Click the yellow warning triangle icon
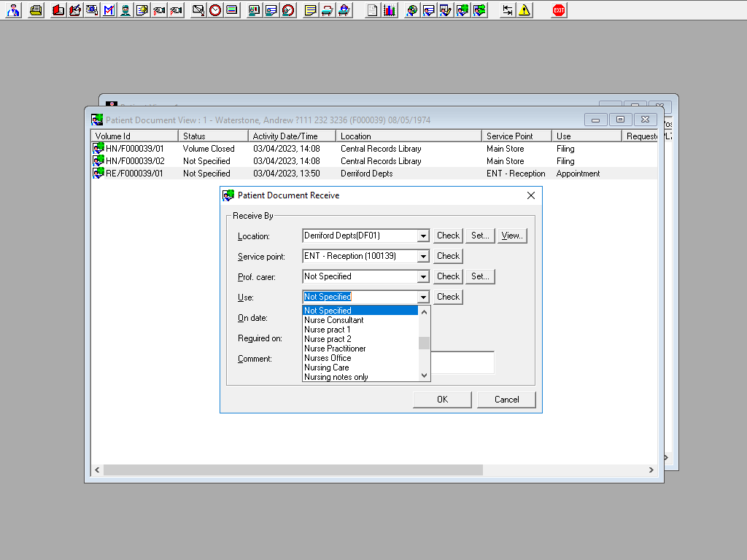The image size is (747, 560). [x=525, y=10]
